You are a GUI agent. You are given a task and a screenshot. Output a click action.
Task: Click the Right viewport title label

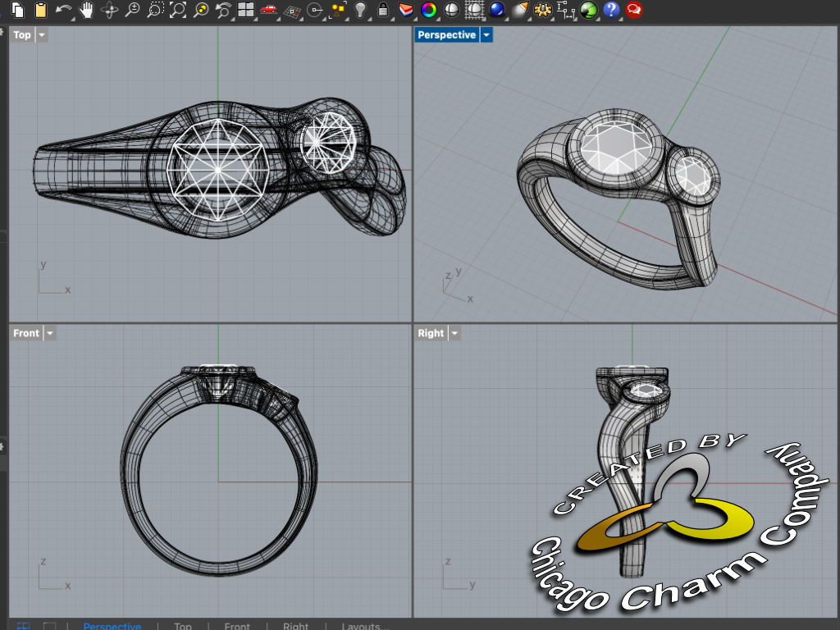point(431,333)
